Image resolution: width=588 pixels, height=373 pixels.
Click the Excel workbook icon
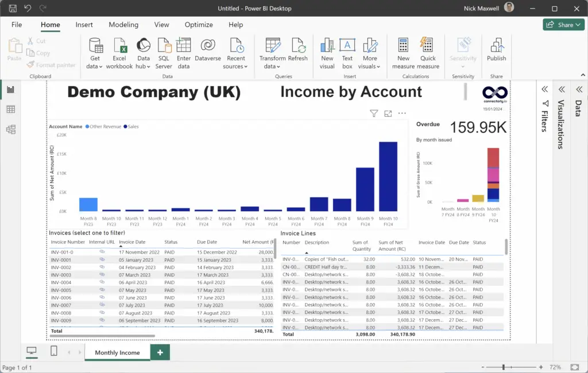119,46
